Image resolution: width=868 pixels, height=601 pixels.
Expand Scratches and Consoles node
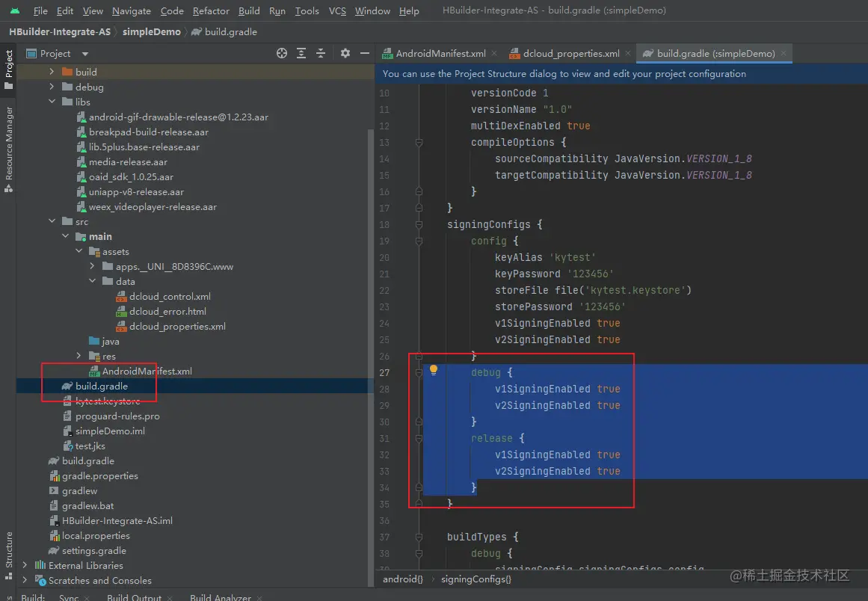[x=25, y=580]
